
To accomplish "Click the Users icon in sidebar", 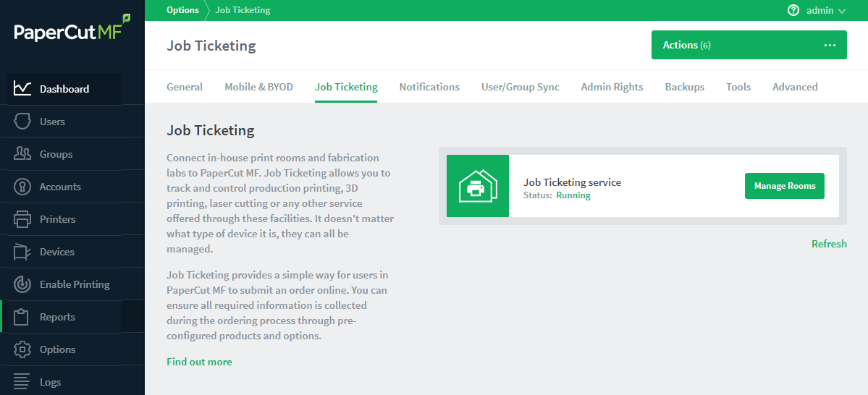I will 22,121.
